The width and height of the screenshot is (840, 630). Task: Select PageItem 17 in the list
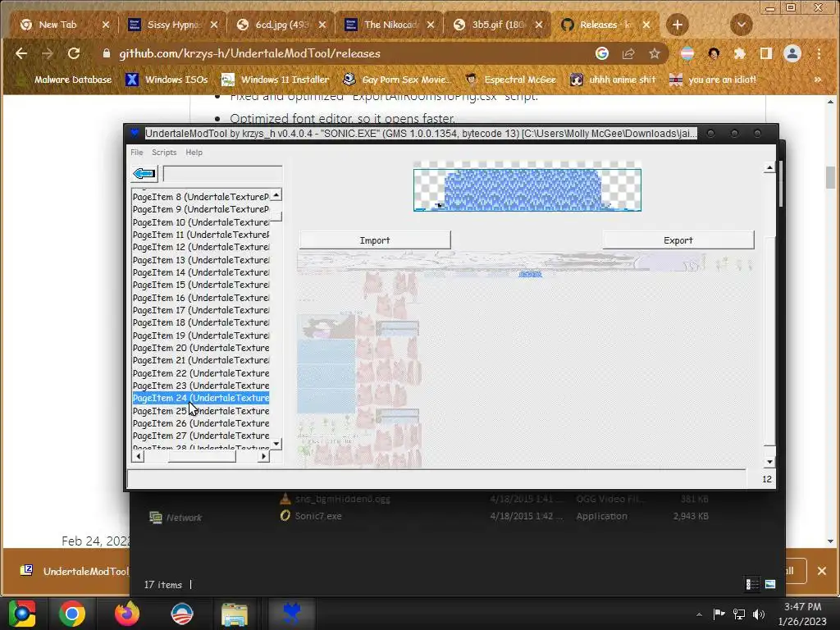pos(201,309)
